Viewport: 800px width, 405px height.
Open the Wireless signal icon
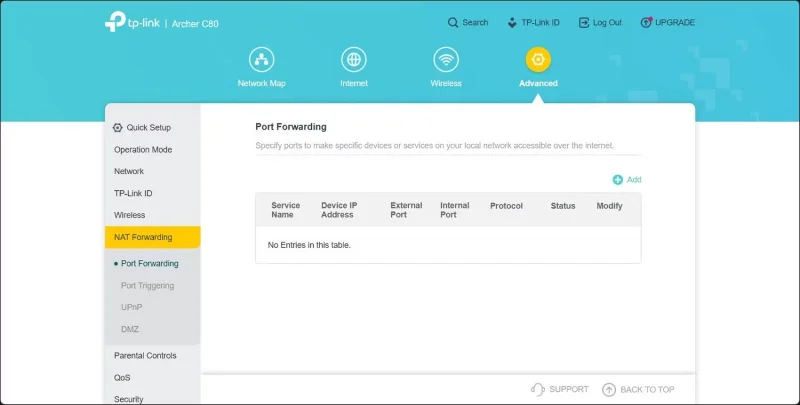point(446,59)
